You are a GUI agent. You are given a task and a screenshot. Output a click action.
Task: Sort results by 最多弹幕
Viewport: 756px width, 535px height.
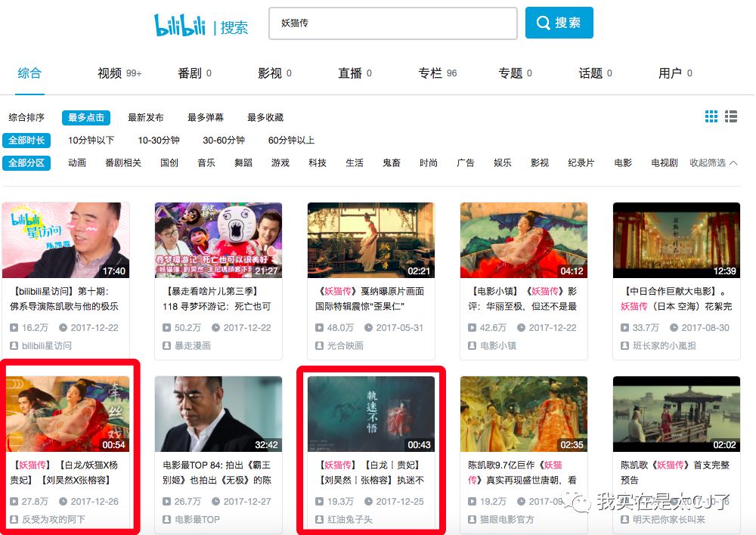[x=206, y=118]
